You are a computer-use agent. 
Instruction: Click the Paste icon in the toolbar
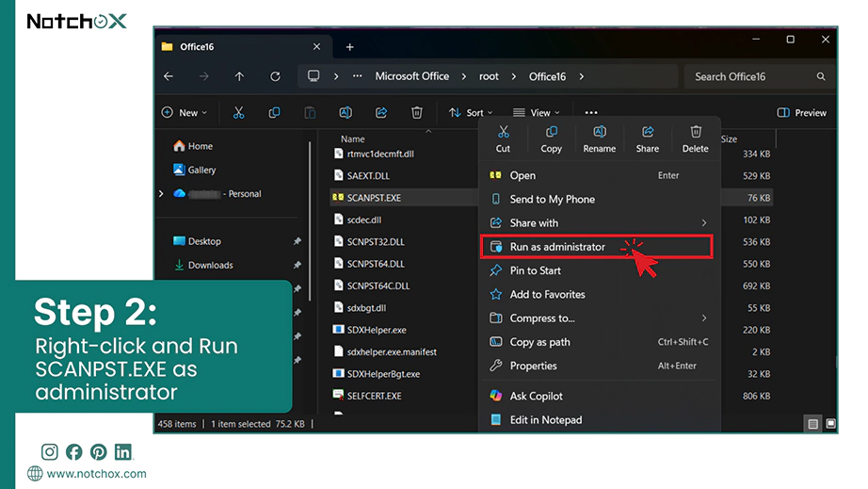click(x=310, y=112)
